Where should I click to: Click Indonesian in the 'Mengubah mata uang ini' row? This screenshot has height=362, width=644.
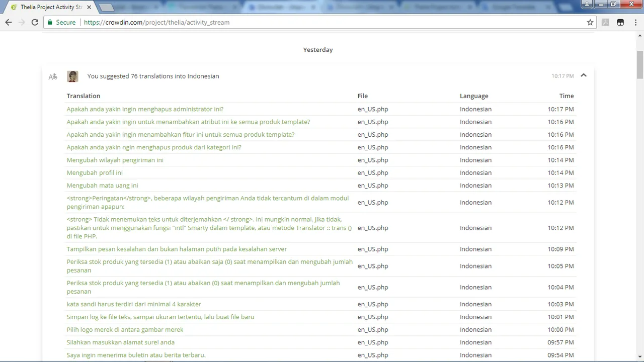[475, 185]
